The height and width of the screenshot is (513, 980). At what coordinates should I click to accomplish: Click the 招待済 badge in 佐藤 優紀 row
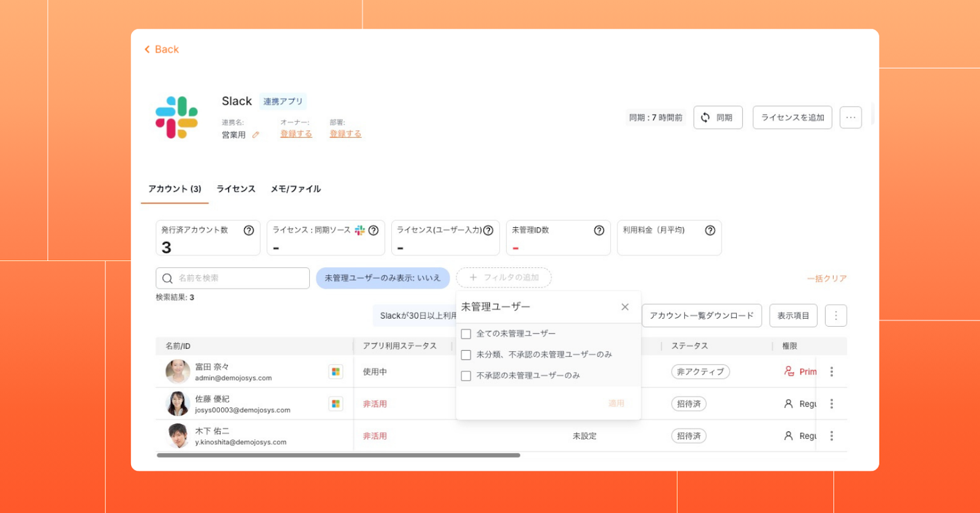click(x=689, y=404)
